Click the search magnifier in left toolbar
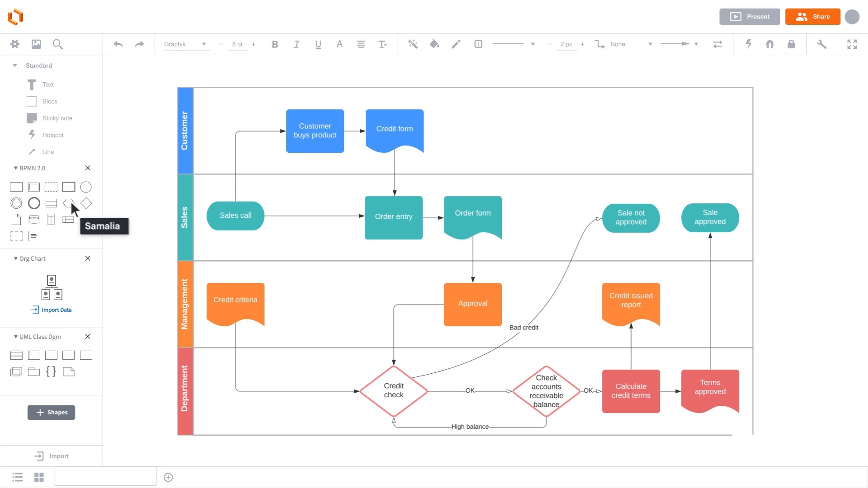 click(57, 44)
